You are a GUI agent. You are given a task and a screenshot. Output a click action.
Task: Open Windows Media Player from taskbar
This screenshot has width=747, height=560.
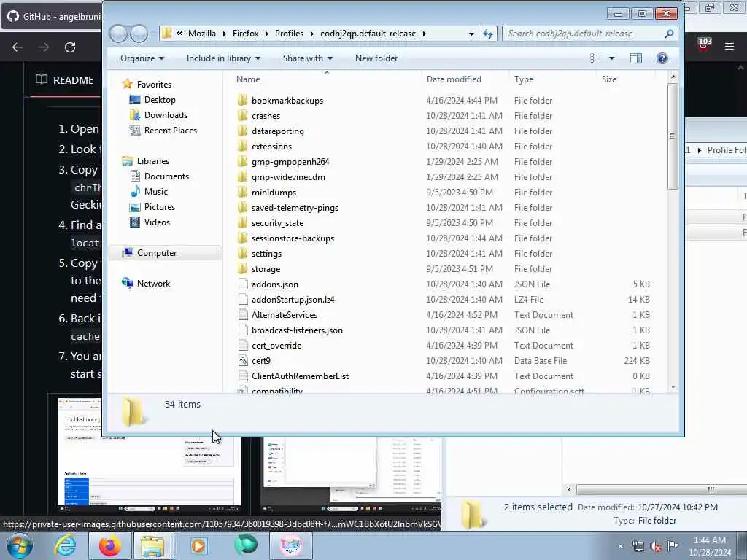click(x=198, y=545)
